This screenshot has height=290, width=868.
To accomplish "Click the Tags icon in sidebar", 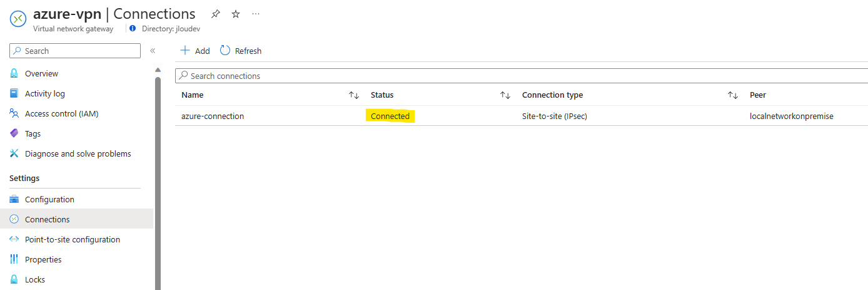I will coord(14,133).
